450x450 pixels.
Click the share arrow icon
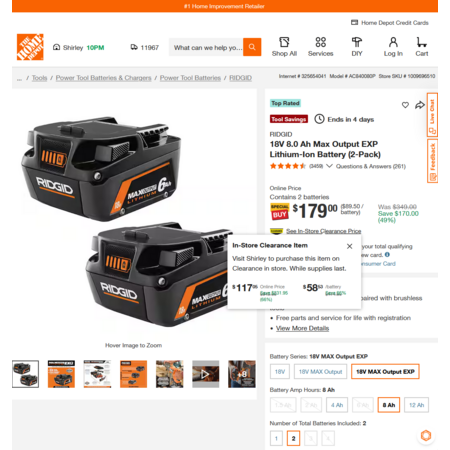tap(420, 105)
